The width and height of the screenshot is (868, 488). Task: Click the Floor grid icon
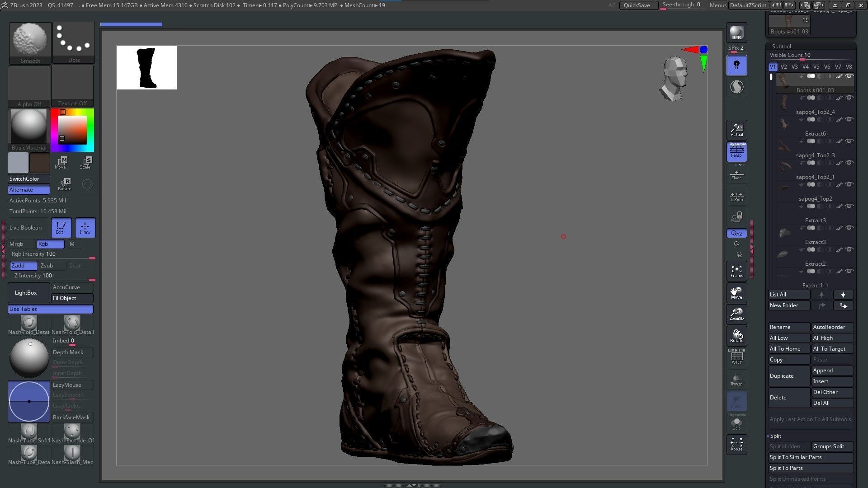736,174
